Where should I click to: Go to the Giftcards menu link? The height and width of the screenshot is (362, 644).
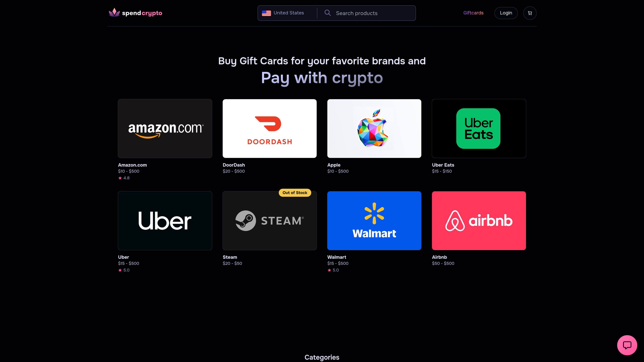click(473, 13)
